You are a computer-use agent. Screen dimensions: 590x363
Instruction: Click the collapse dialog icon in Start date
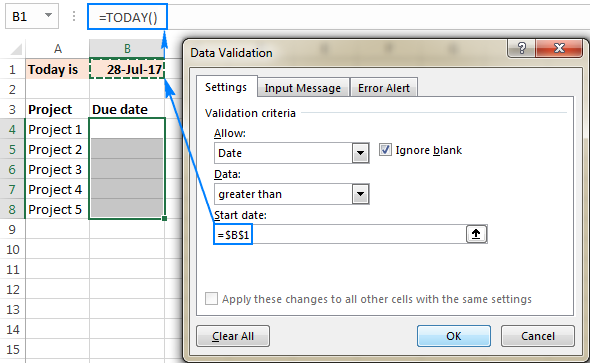tap(476, 234)
